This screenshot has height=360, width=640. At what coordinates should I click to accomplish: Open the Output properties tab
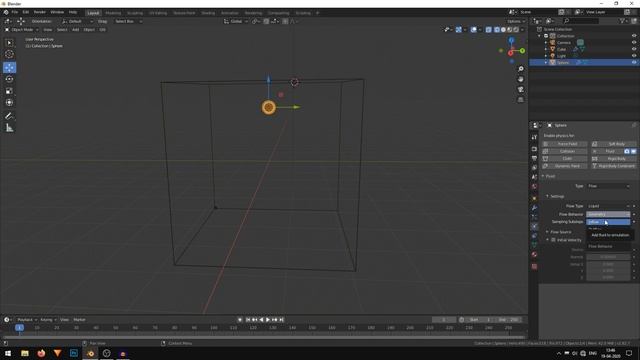point(534,158)
